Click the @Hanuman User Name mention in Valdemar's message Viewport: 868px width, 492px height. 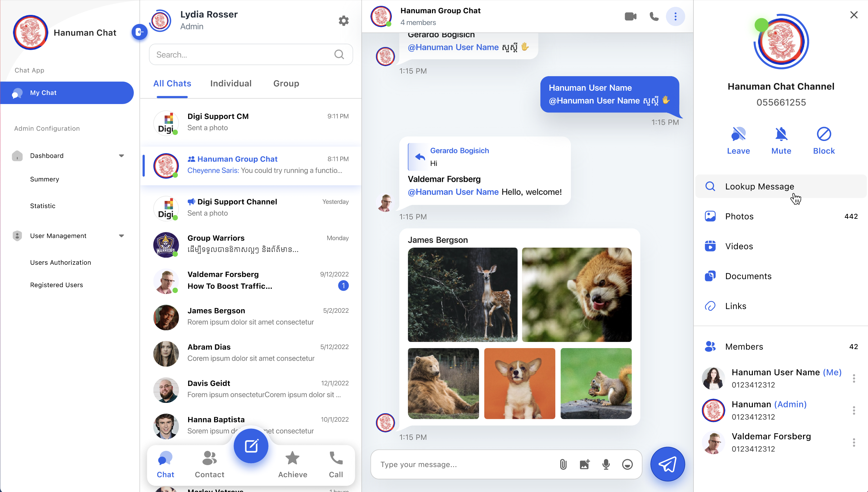[453, 192]
